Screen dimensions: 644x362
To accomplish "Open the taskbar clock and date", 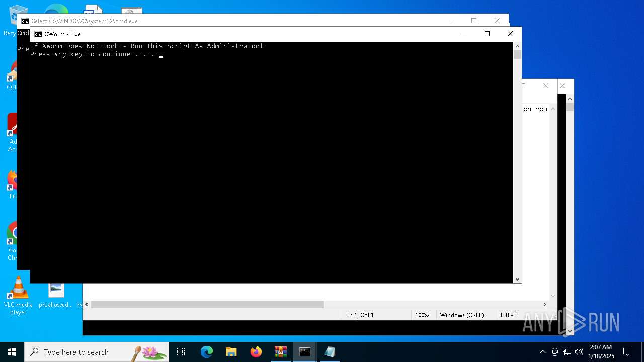I will click(x=601, y=352).
